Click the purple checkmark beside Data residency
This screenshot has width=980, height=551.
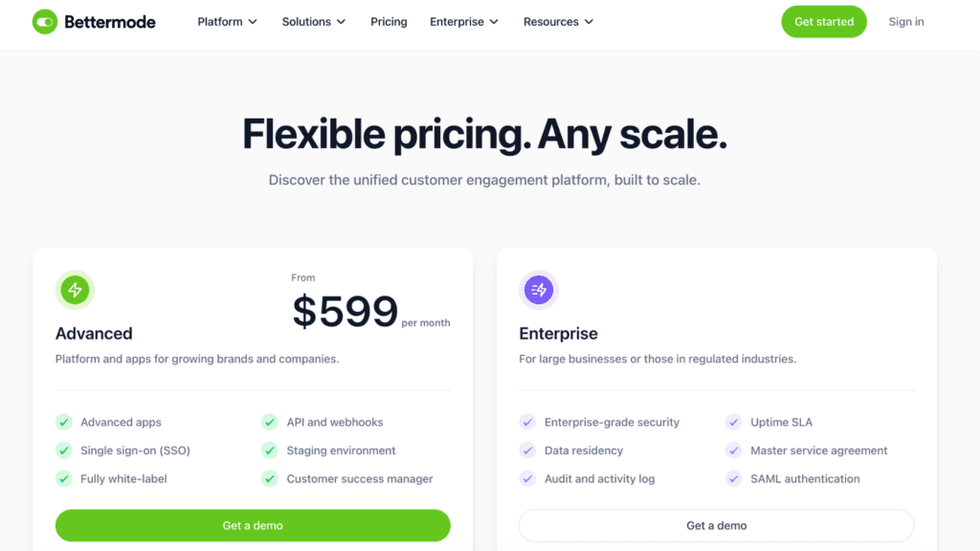pos(527,451)
